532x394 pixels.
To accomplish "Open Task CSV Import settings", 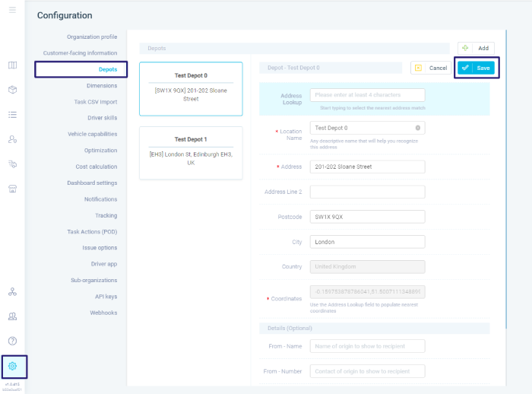I will 96,102.
